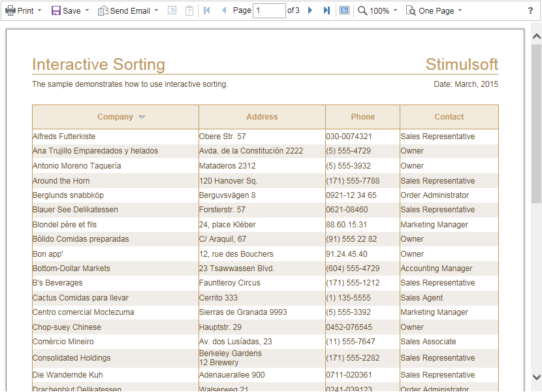Select the Antonio Moreno Taquería cell
Screen dimensions: 542x392
(x=116, y=166)
